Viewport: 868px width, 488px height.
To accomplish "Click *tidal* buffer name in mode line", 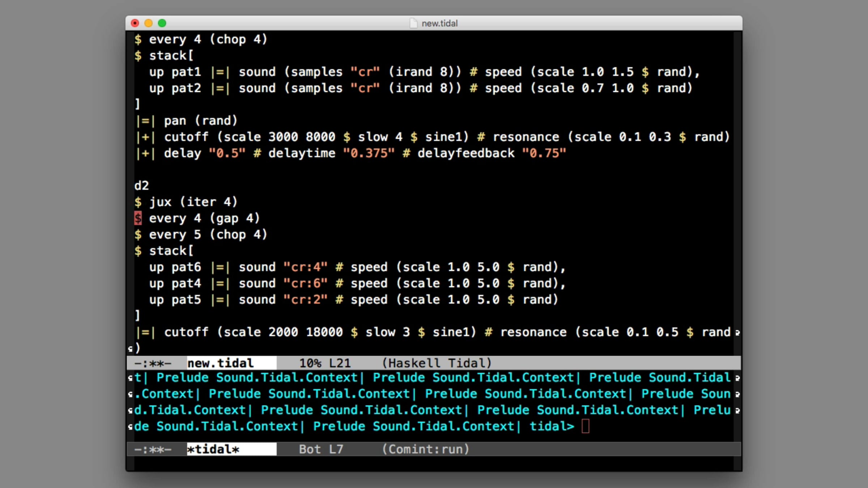I will [x=213, y=449].
